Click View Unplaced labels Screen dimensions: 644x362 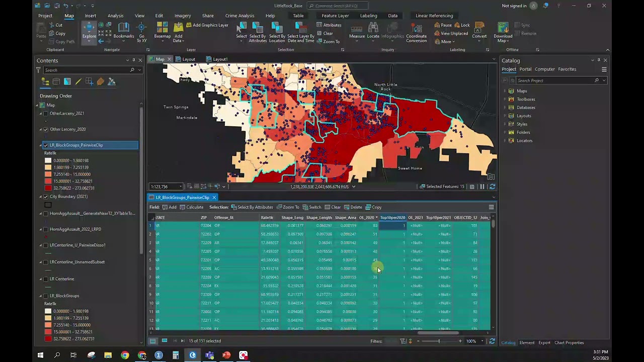[x=451, y=33]
